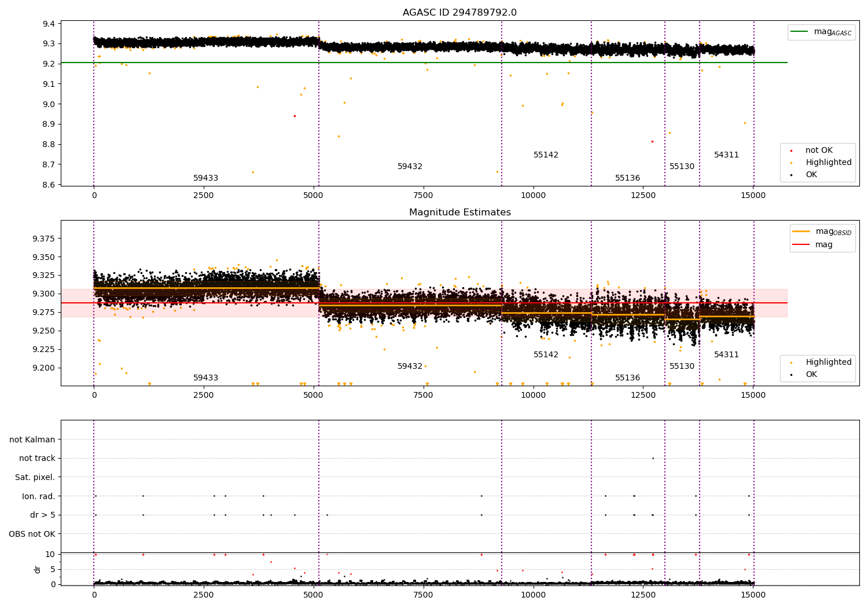Click y-axis tick 10 on the dr axis
The width and height of the screenshot is (868, 608).
[50, 554]
